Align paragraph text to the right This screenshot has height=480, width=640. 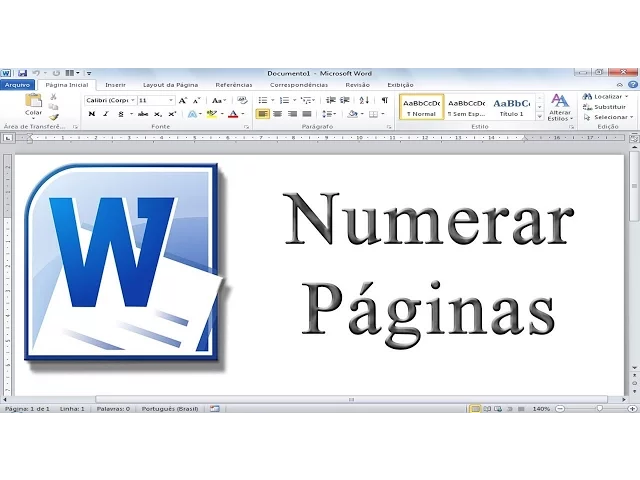292,114
